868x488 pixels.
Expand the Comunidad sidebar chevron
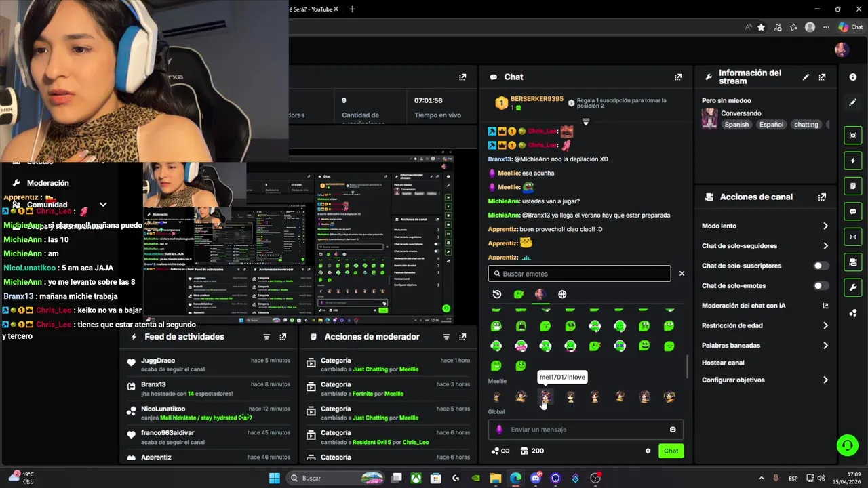click(x=103, y=204)
